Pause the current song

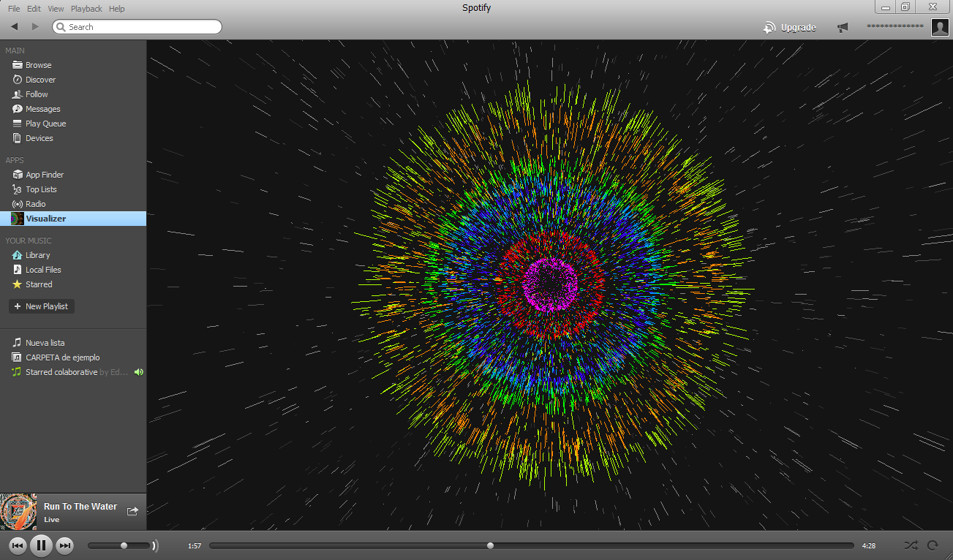pos(41,545)
